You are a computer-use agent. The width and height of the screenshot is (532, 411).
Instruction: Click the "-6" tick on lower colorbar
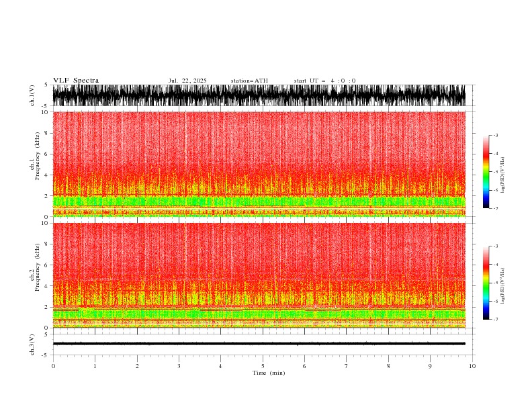click(496, 301)
